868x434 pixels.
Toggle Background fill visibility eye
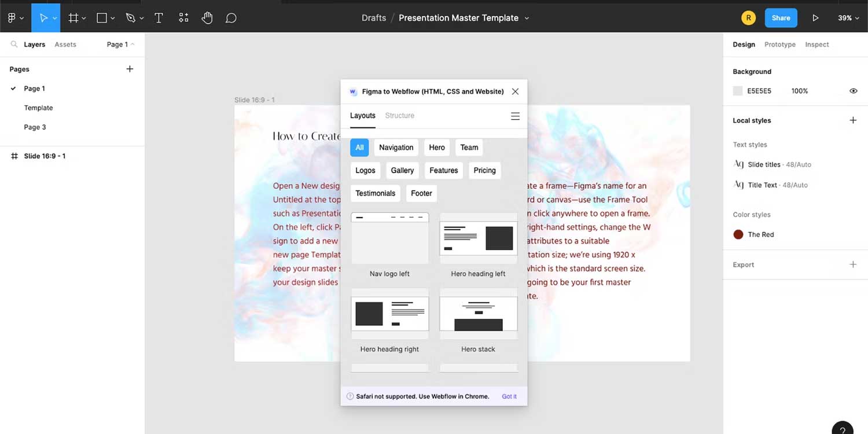click(854, 90)
